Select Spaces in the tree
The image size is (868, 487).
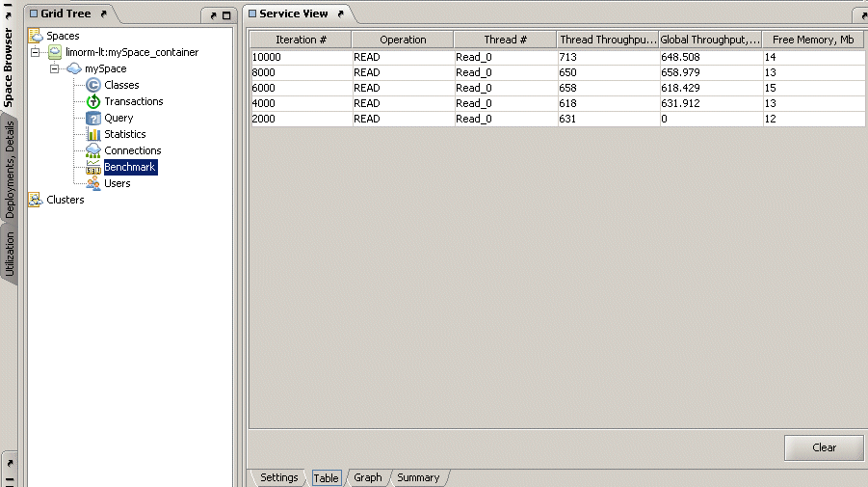(63, 36)
